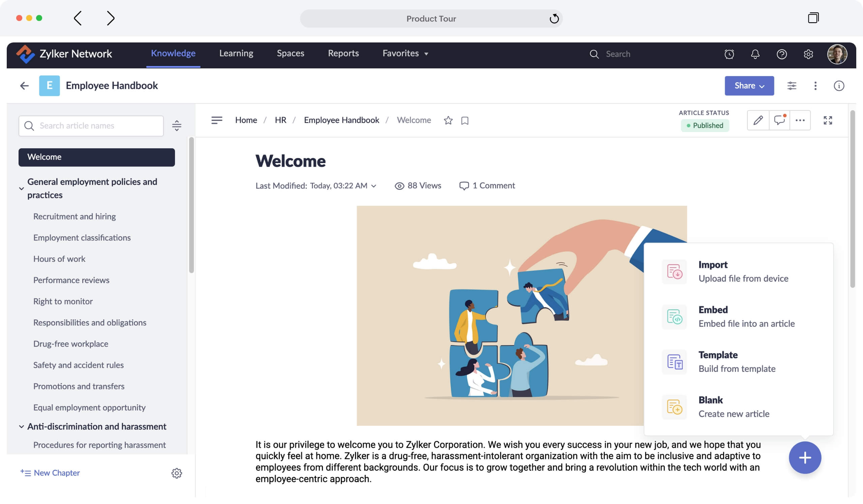Bookmark the Welcome article
The height and width of the screenshot is (504, 863).
pos(465,120)
